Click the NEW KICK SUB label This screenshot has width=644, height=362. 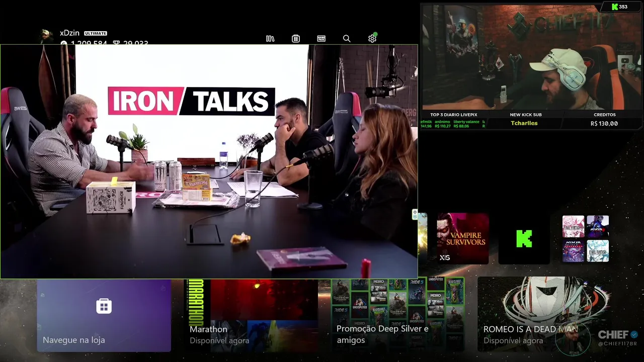(x=525, y=115)
